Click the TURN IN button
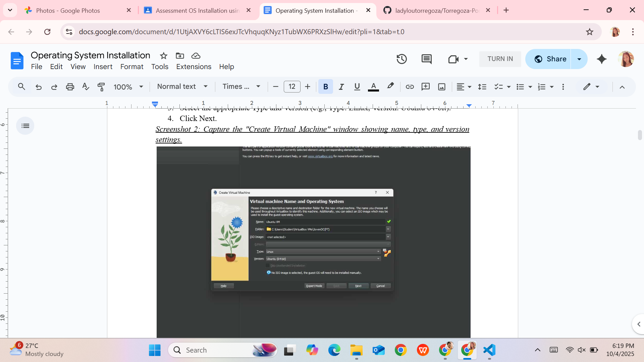This screenshot has width=644, height=362. 500,59
